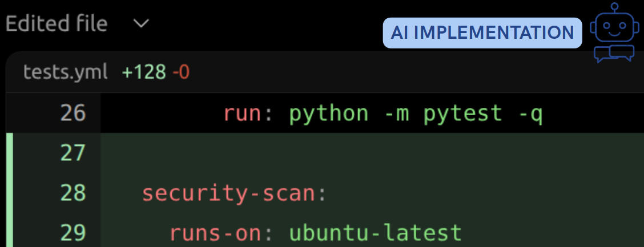Select line number 29
The width and height of the screenshot is (644, 247).
coord(73,233)
